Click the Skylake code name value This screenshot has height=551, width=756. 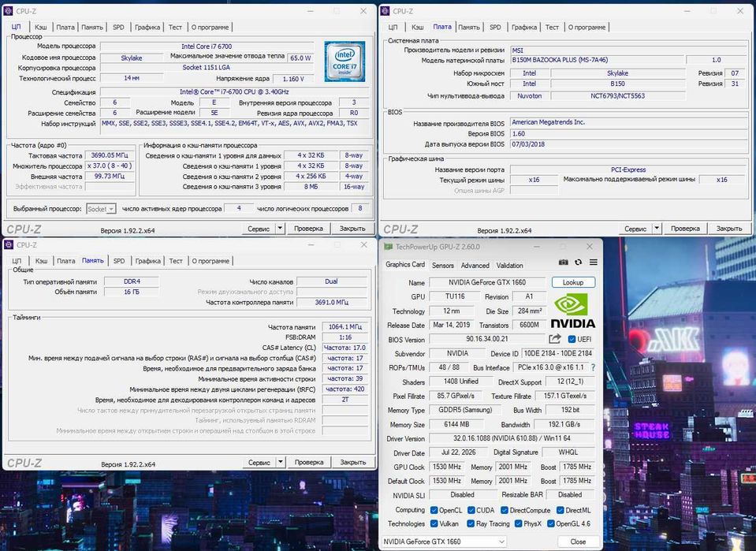[x=132, y=58]
